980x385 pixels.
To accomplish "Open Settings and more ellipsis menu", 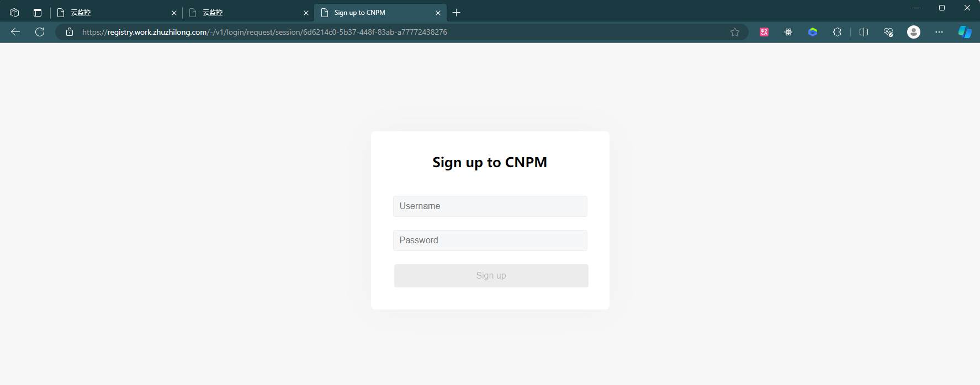I will coord(939,32).
